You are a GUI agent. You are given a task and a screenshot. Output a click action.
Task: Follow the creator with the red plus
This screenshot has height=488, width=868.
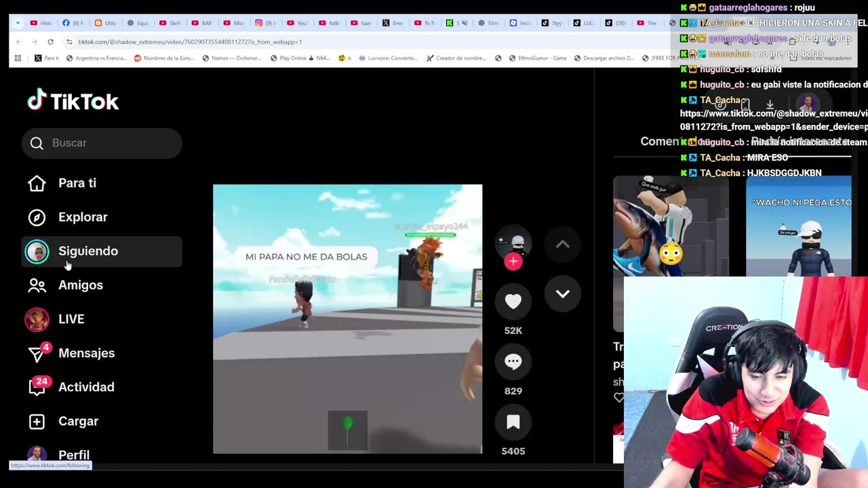click(x=513, y=262)
